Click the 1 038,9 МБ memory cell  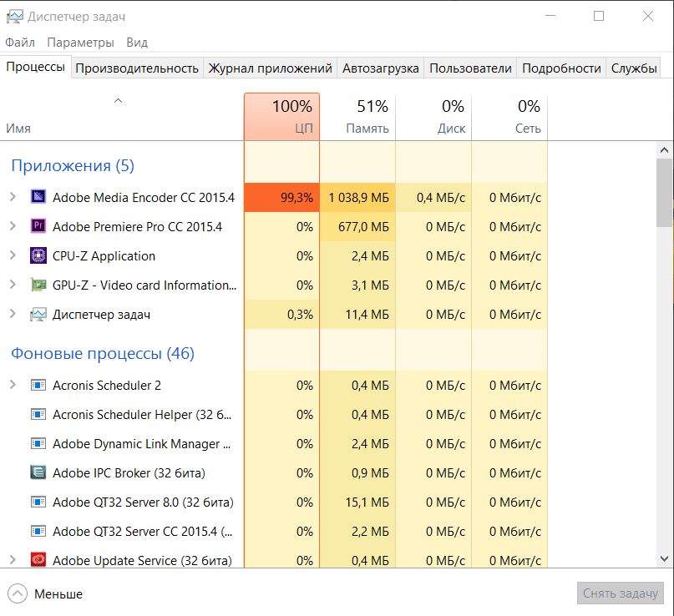coord(357,198)
